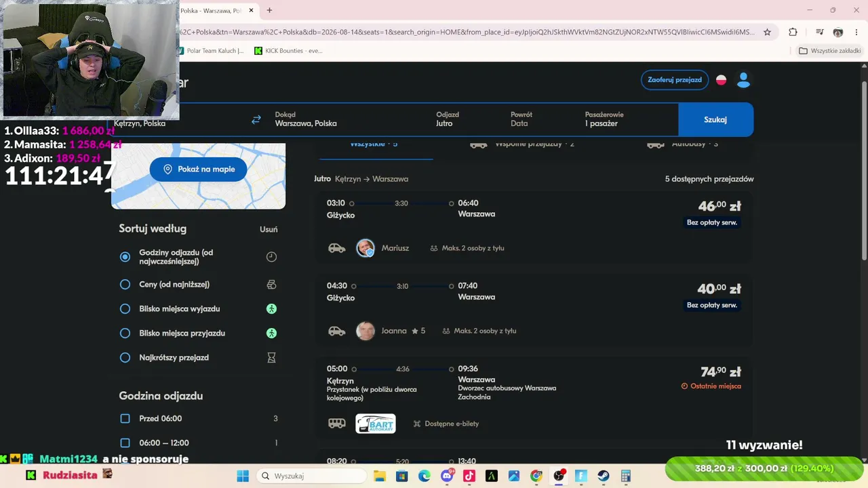The width and height of the screenshot is (868, 488).
Task: Open the 03:10 Giżycko ride for 46 zł
Action: click(x=534, y=228)
